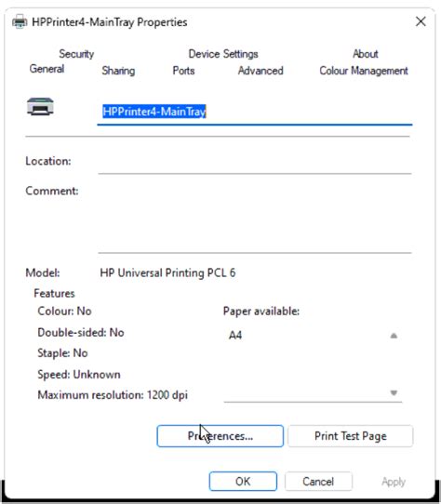Click the large printer icon beside the name

40,106
